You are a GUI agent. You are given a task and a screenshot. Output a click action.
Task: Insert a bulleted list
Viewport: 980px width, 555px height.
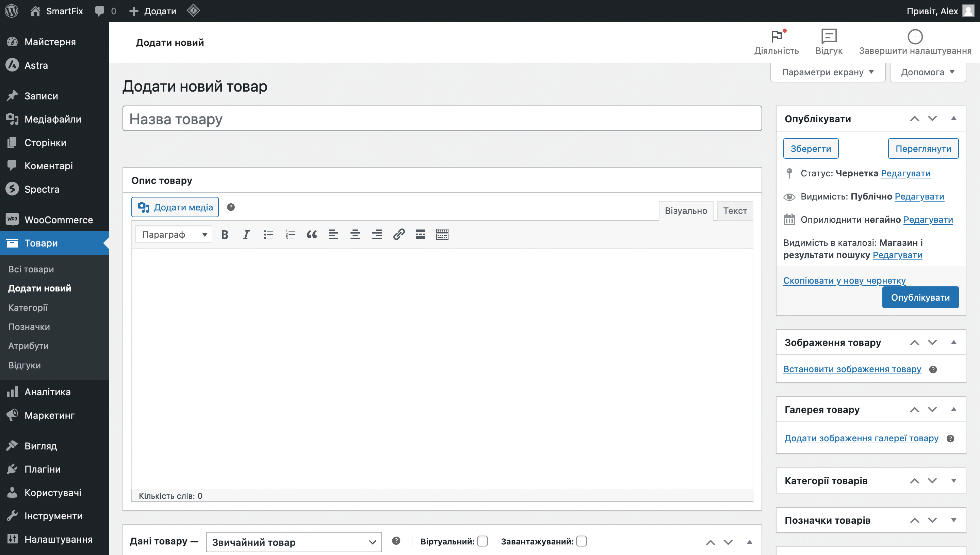pyautogui.click(x=268, y=234)
